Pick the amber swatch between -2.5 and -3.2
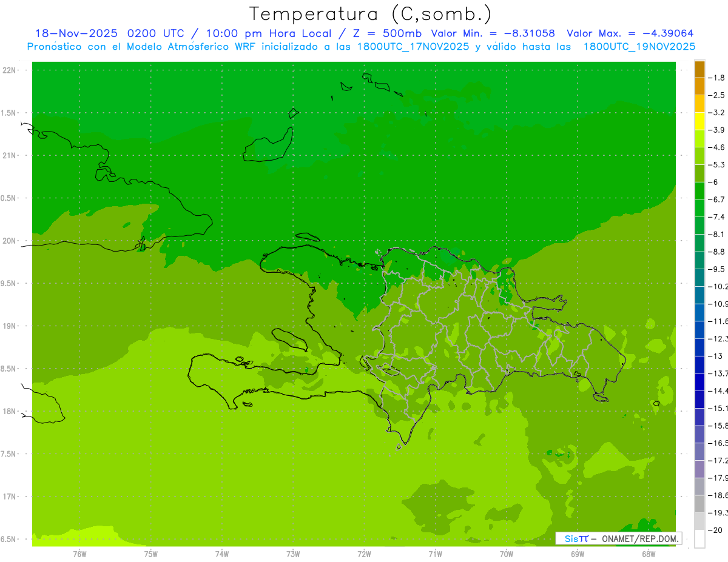 [699, 104]
